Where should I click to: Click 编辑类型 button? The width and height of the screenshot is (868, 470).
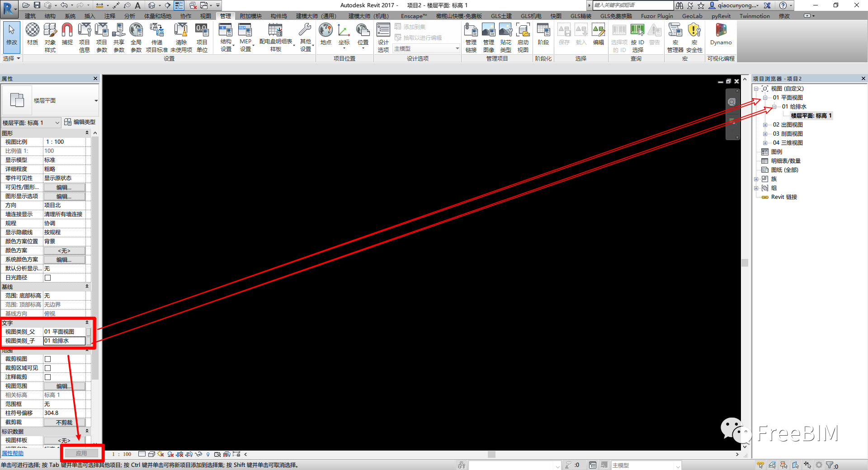pos(80,122)
